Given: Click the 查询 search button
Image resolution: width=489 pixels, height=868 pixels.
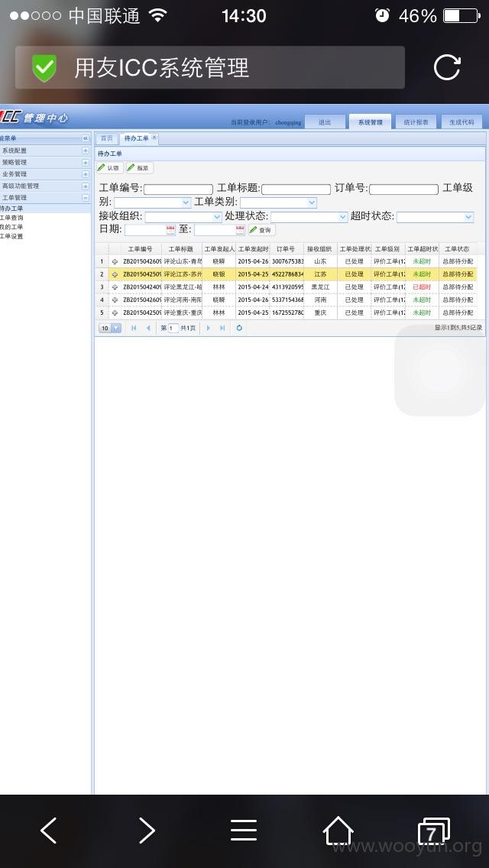Looking at the screenshot, I should pyautogui.click(x=261, y=230).
